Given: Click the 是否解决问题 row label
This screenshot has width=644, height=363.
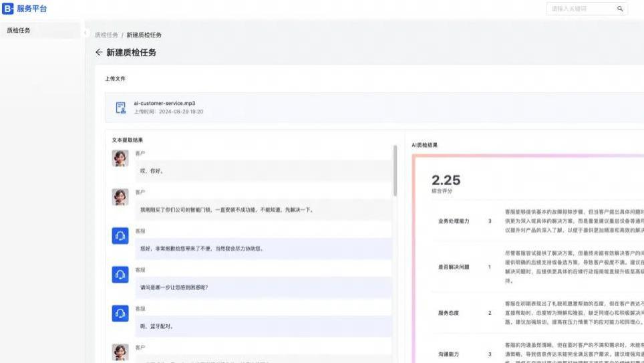Looking at the screenshot, I should pyautogui.click(x=454, y=267).
